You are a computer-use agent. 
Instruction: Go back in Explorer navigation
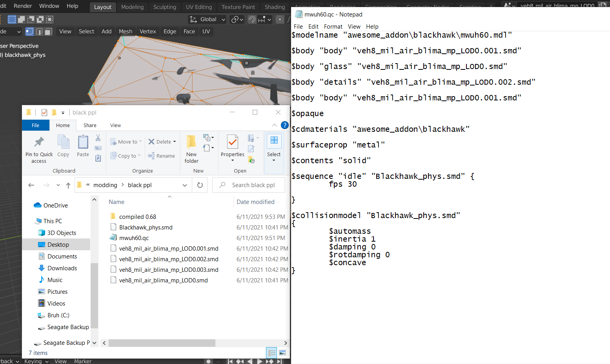coord(31,185)
